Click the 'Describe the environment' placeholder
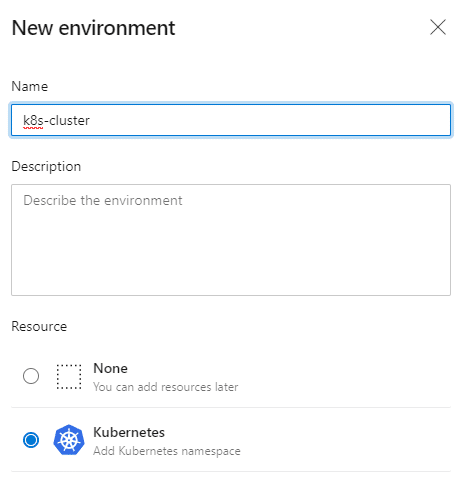The width and height of the screenshot is (463, 479). (x=103, y=200)
